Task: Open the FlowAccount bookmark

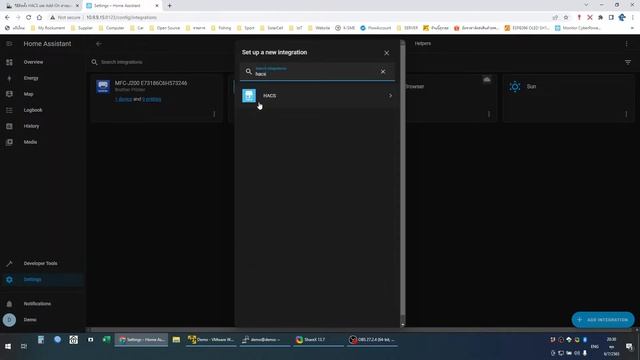Action: click(x=376, y=28)
